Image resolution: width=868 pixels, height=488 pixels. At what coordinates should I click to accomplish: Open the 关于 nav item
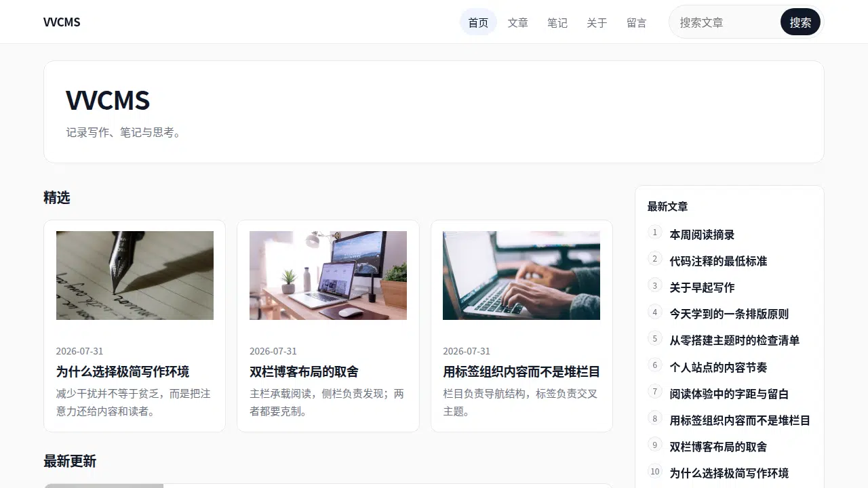597,22
